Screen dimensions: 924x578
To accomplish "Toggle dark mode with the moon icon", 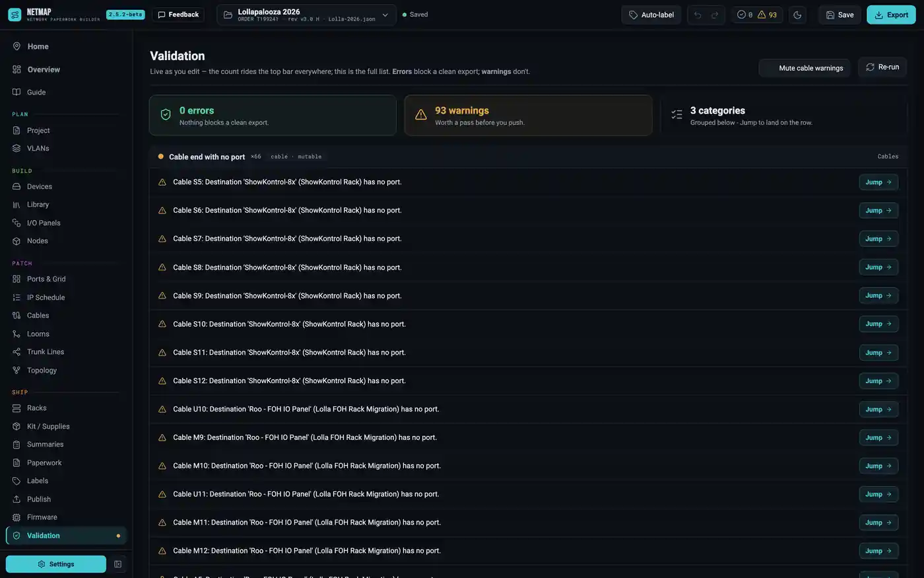I will (x=797, y=15).
